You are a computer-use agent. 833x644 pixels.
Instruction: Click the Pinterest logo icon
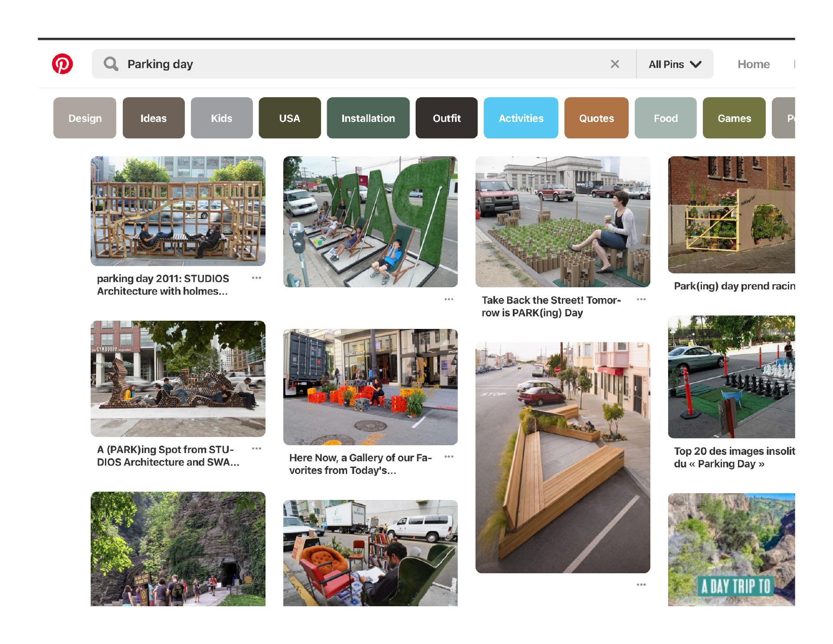click(62, 64)
